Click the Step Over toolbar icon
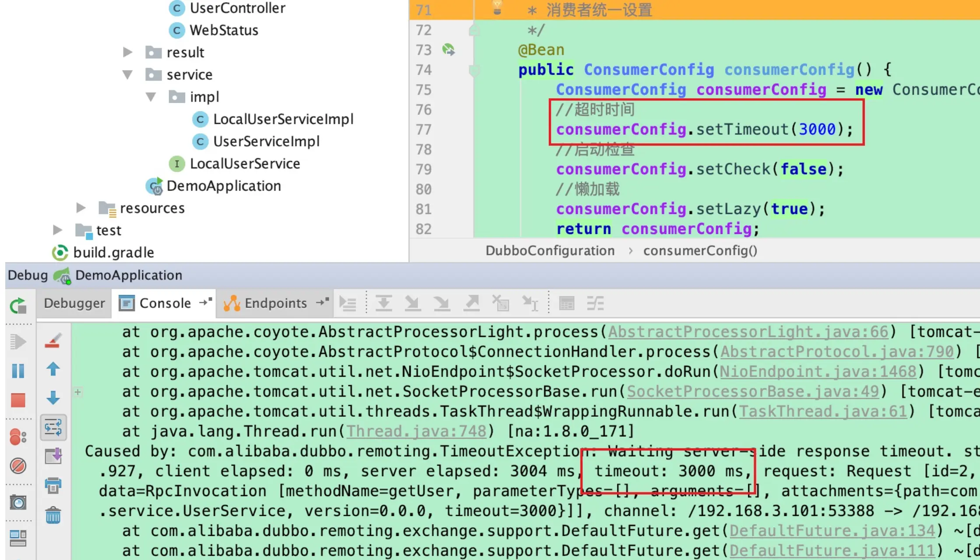 (x=384, y=303)
